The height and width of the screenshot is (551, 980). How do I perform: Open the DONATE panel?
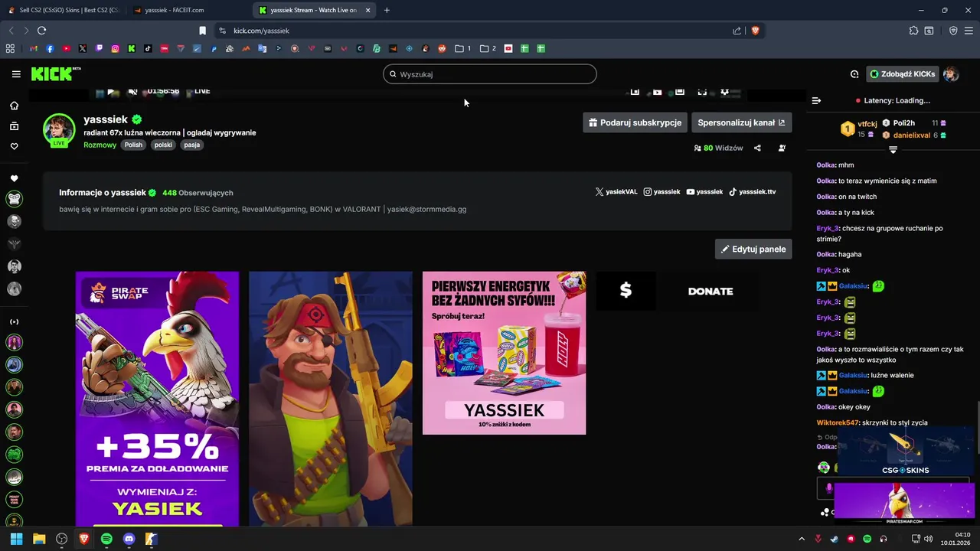pyautogui.click(x=678, y=291)
